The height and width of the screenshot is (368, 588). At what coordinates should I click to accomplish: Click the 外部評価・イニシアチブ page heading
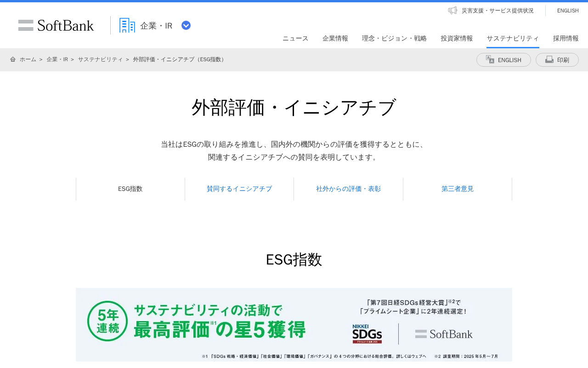(294, 108)
